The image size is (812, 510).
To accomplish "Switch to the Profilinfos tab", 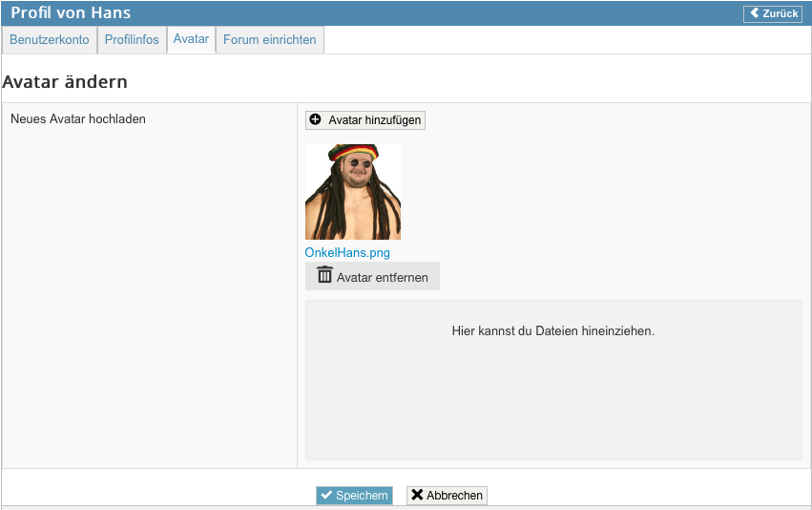I will tap(132, 40).
